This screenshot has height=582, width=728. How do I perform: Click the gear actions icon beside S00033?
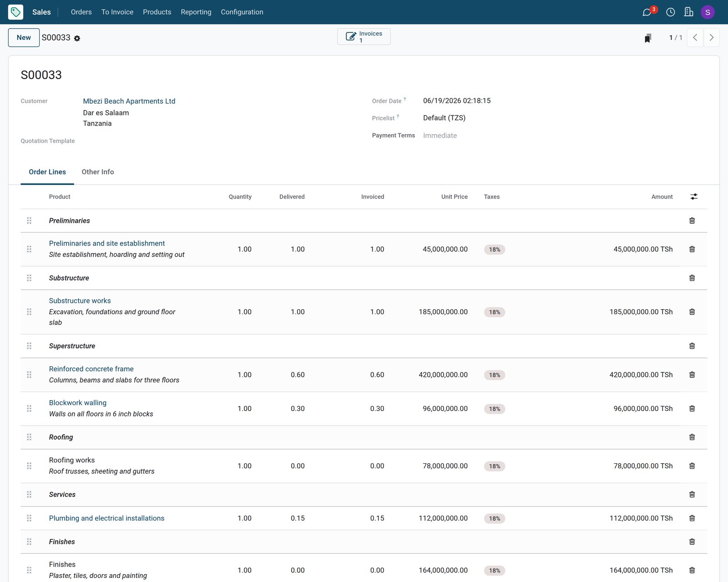point(77,38)
